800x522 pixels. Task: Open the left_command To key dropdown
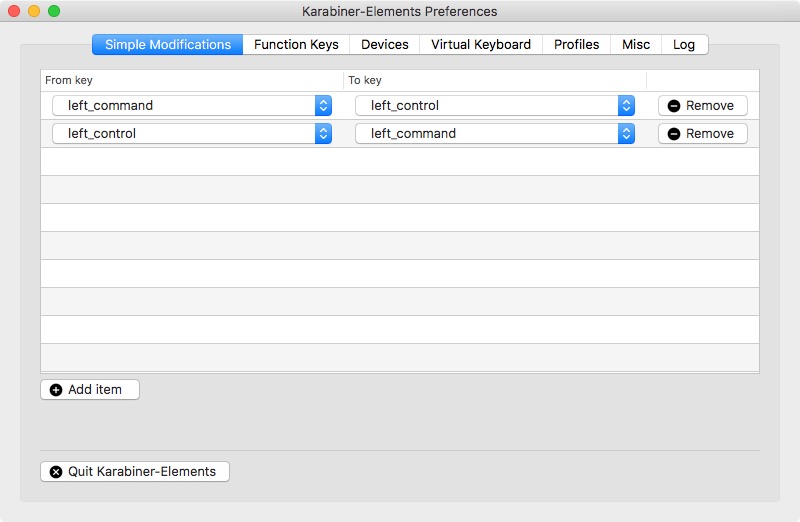coord(495,134)
